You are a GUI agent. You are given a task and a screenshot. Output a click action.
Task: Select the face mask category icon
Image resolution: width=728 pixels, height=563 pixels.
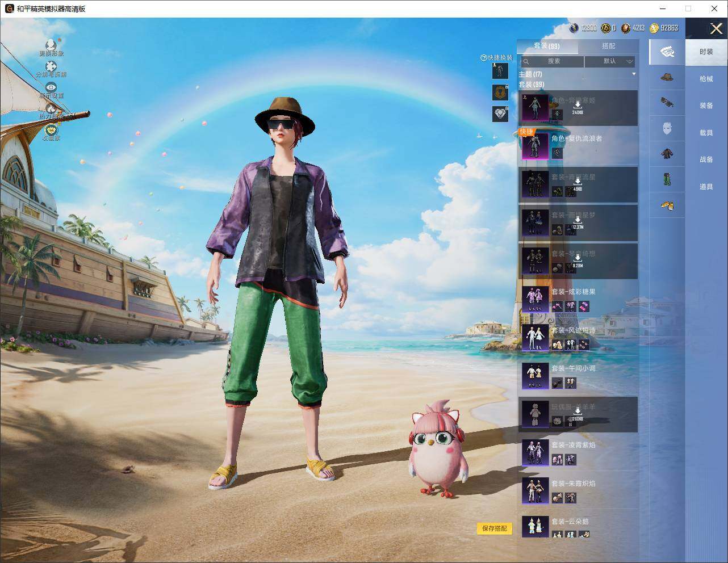tap(667, 128)
